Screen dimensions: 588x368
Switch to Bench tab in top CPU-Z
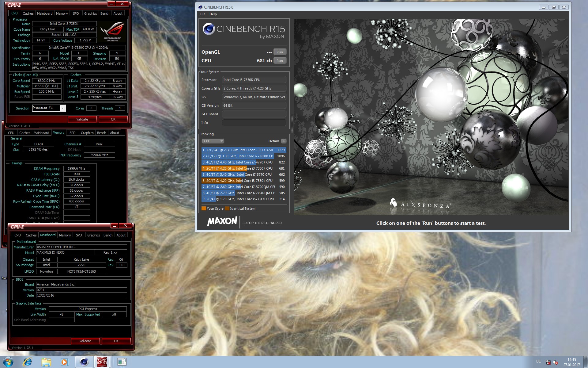point(105,13)
